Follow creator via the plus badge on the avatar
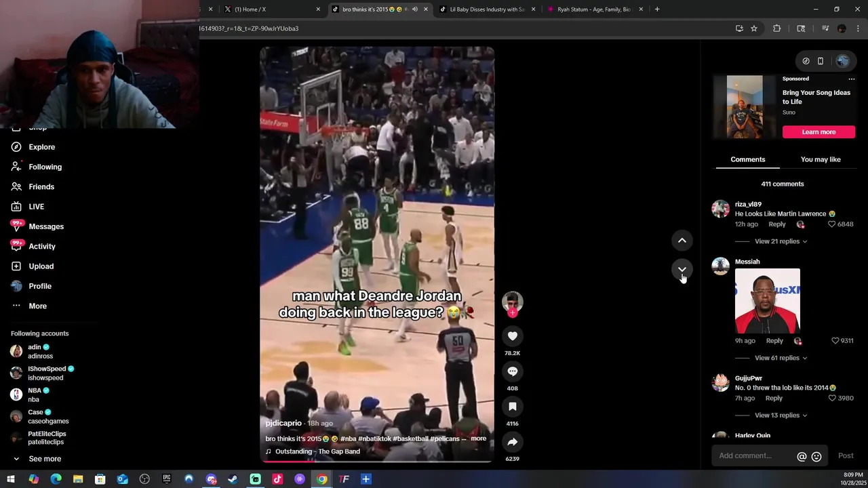The height and width of the screenshot is (488, 868). pyautogui.click(x=513, y=313)
